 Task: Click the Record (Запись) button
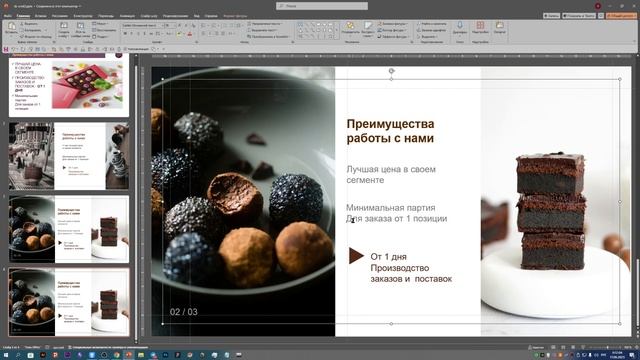coord(551,16)
